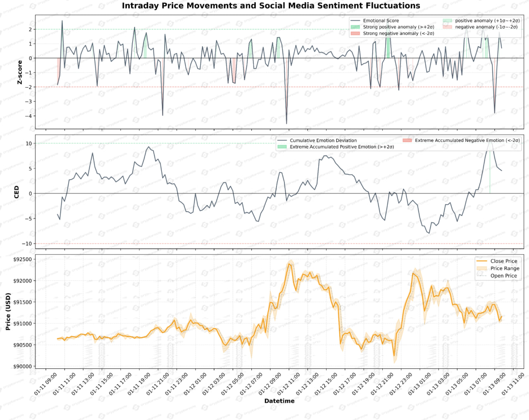Viewport: 529px width, 420px height.
Task: Click the $90000 price tick label
Action: [x=22, y=366]
